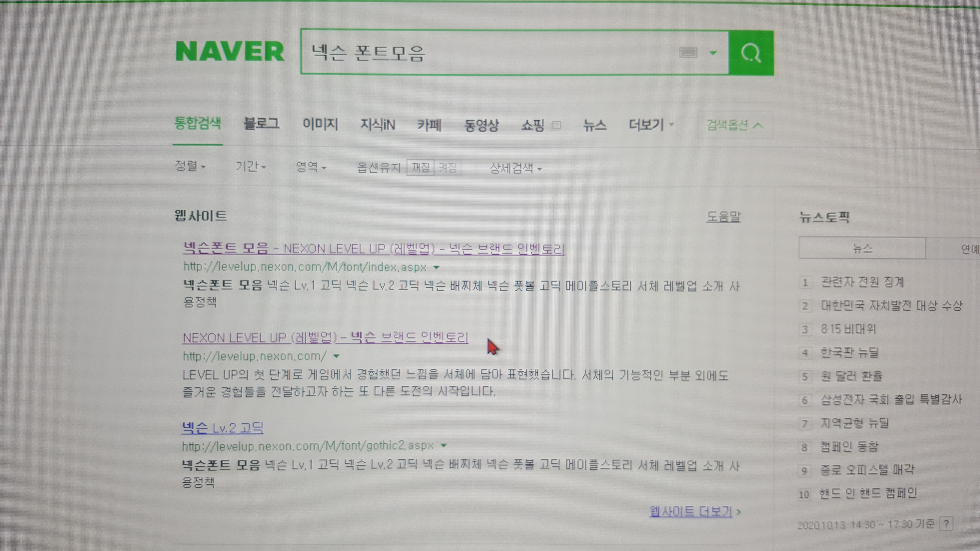Viewport: 980px width, 551px height.
Task: Open the 카페 tab
Action: click(430, 125)
